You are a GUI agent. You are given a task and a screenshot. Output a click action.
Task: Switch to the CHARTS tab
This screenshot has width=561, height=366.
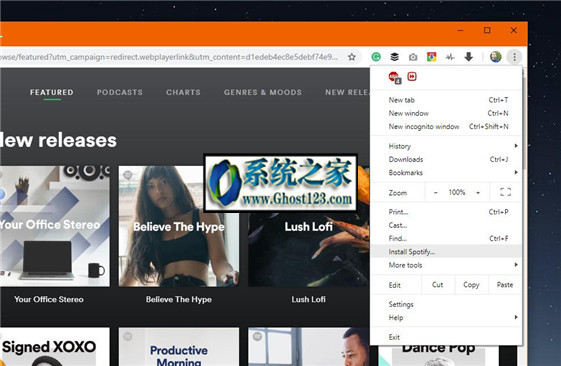coord(183,92)
